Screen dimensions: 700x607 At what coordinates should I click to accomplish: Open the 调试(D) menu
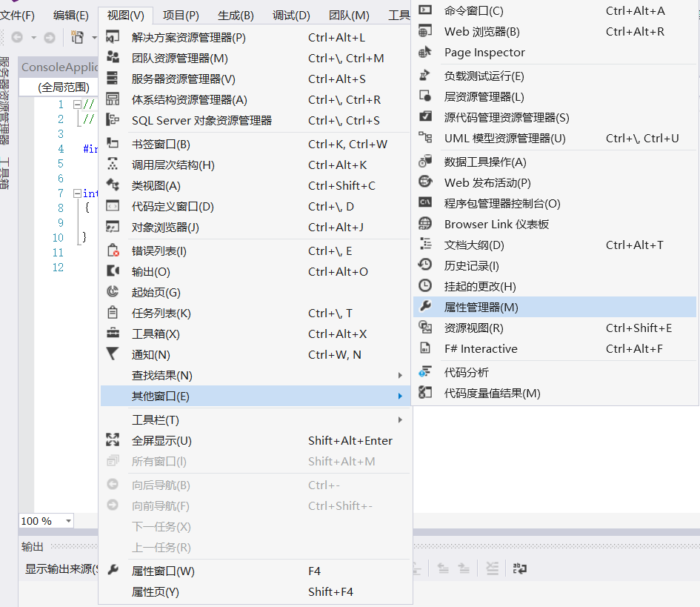291,15
